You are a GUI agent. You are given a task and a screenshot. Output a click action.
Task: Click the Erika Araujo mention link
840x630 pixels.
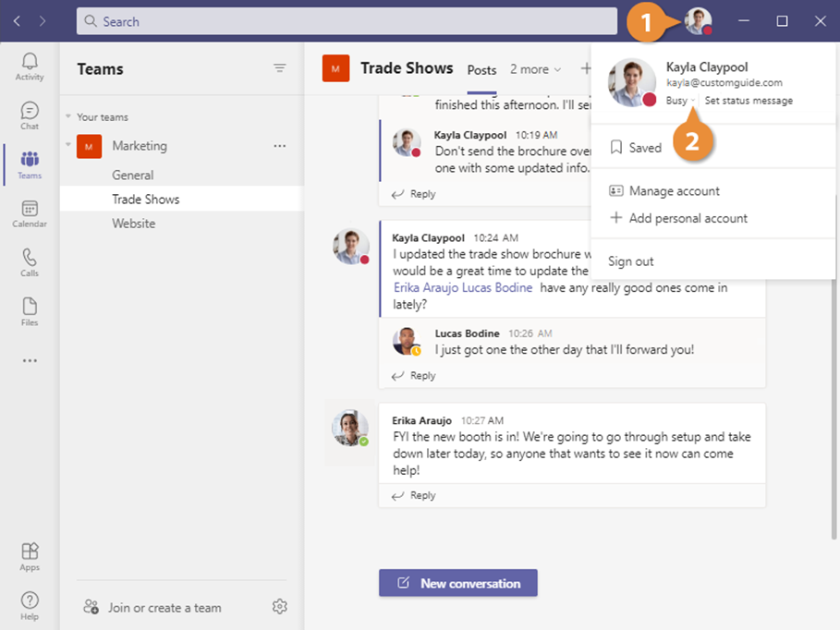pyautogui.click(x=426, y=287)
